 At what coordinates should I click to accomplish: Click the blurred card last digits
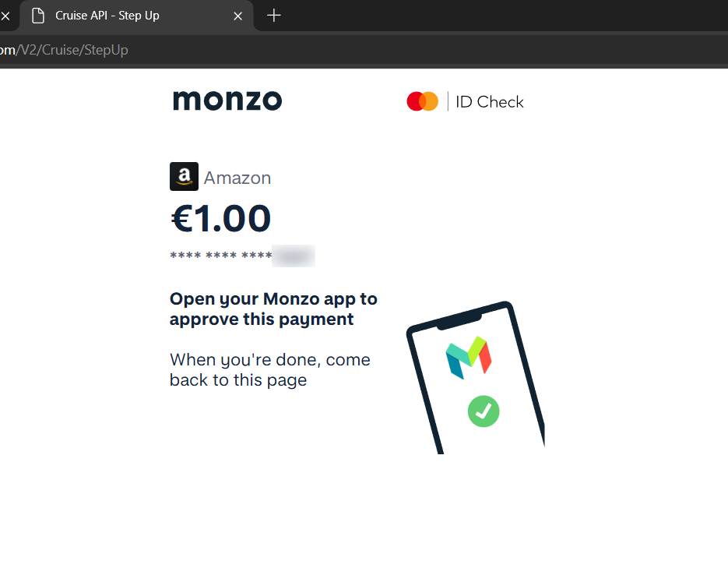coord(293,256)
